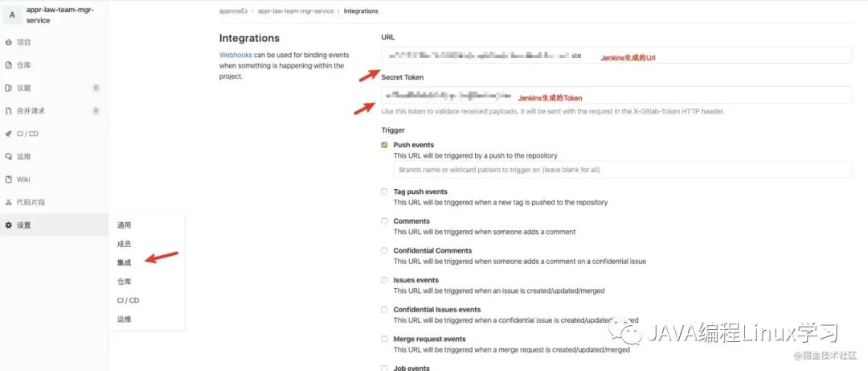Check the Comments trigger checkbox
Viewport: 868px width, 371px height.
tap(384, 221)
